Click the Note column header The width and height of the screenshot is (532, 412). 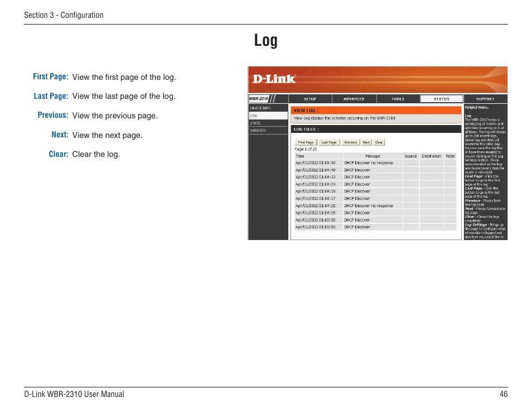coord(450,156)
